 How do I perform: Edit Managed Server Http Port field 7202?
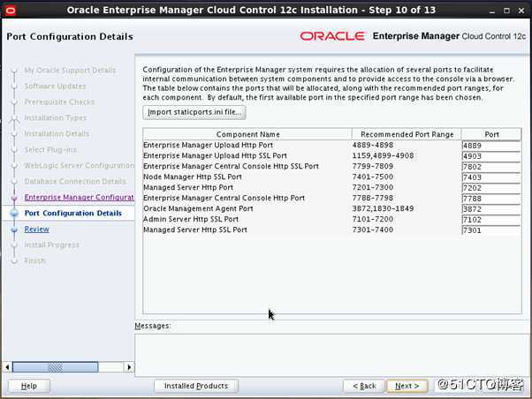click(491, 188)
